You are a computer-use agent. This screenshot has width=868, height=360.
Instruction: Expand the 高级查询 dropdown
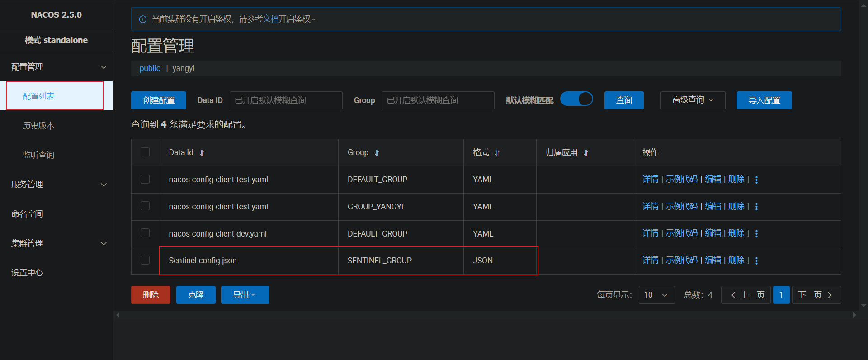pyautogui.click(x=693, y=100)
